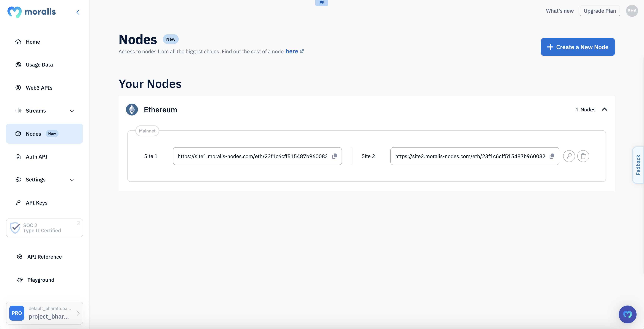Expand the Settings submenu
Viewport: 644px width, 329px height.
point(72,180)
